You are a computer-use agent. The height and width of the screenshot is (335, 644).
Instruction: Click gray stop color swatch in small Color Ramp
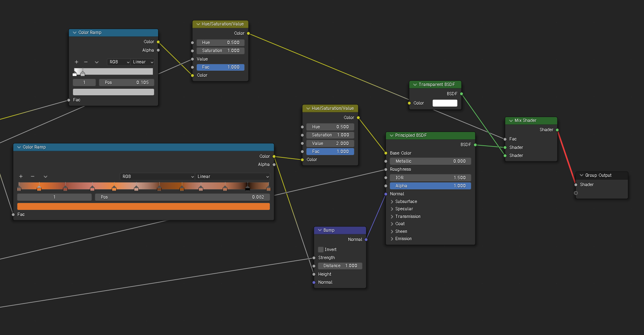pos(113,92)
